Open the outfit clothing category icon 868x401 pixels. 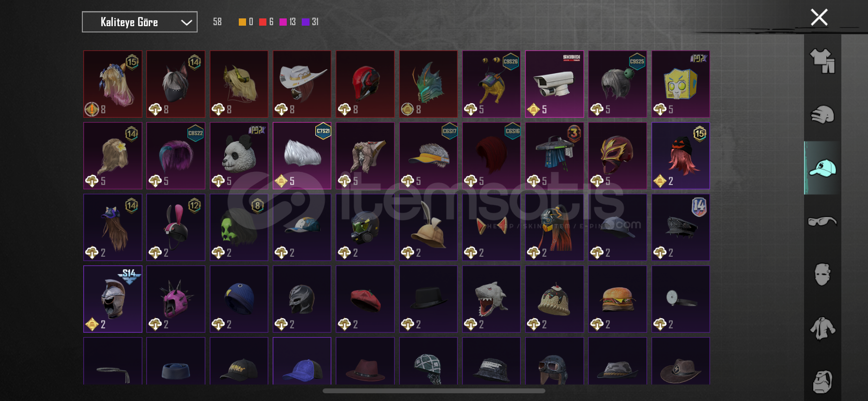click(822, 61)
